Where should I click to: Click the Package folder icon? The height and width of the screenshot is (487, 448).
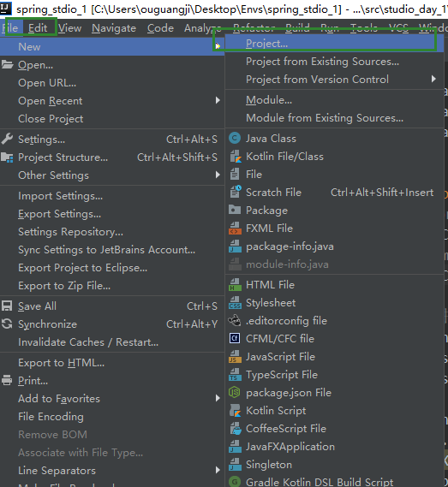235,210
